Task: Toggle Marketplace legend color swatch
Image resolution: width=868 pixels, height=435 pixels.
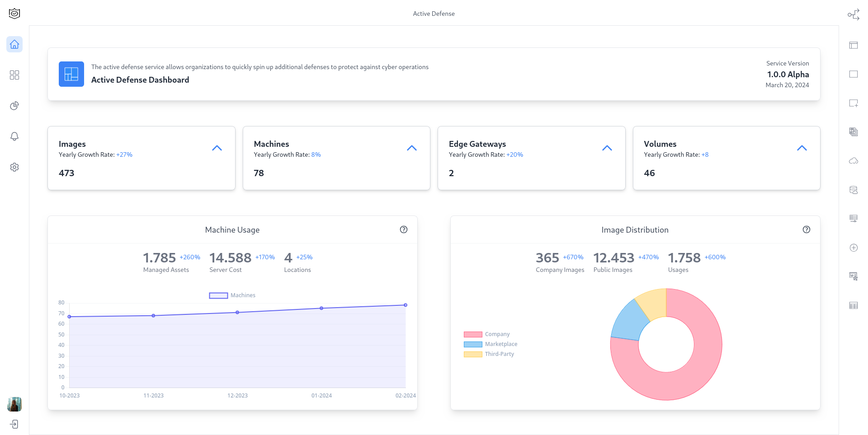Action: pyautogui.click(x=473, y=344)
